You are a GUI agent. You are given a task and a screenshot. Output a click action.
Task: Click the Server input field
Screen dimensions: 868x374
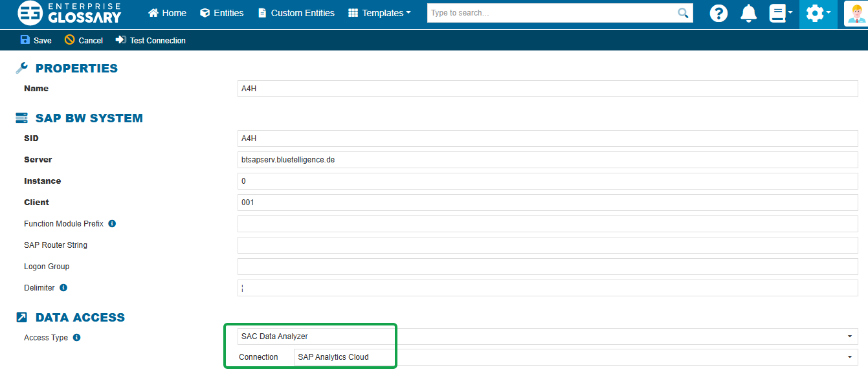(548, 160)
